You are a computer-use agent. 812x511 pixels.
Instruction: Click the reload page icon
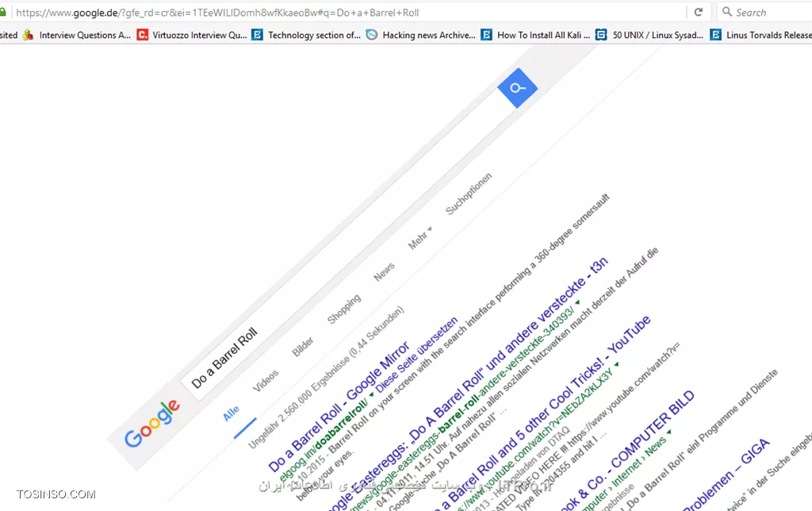coord(698,12)
